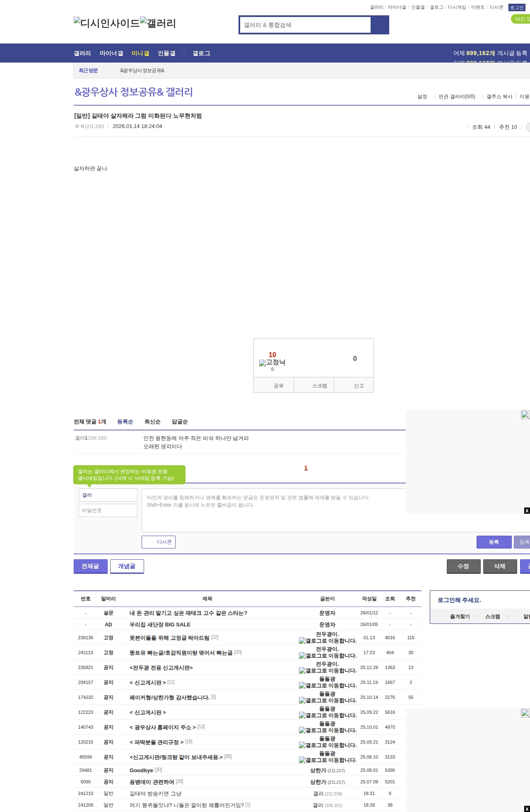This screenshot has width=530, height=812.
Task: Submit comment with 등록 button
Action: (494, 542)
